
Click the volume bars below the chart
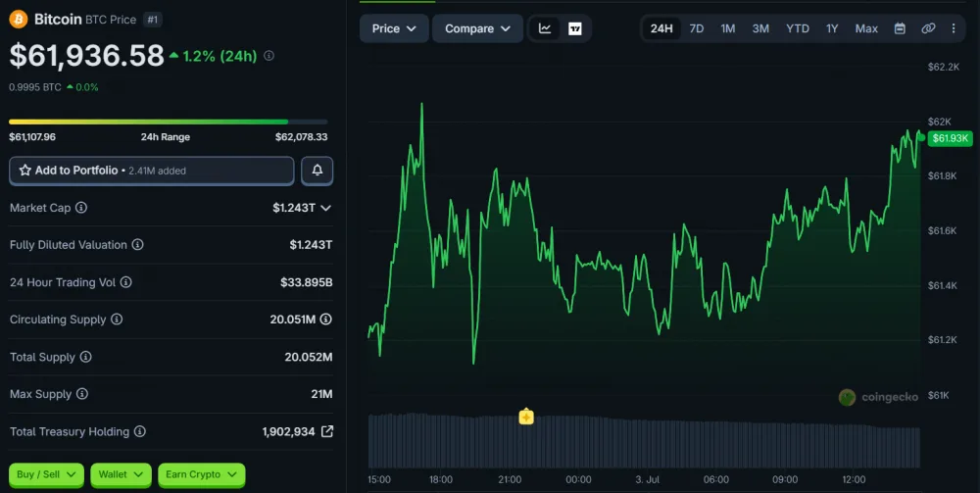pyautogui.click(x=644, y=440)
